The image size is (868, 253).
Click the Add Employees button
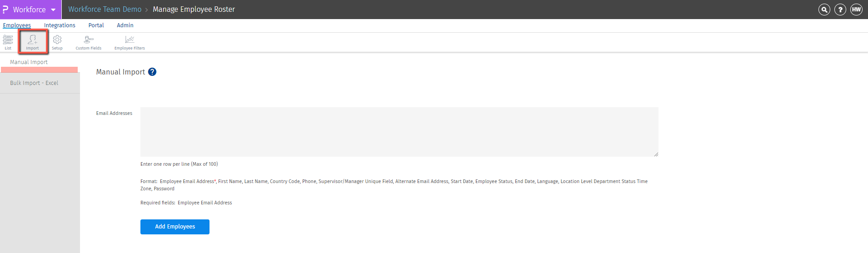(x=175, y=227)
